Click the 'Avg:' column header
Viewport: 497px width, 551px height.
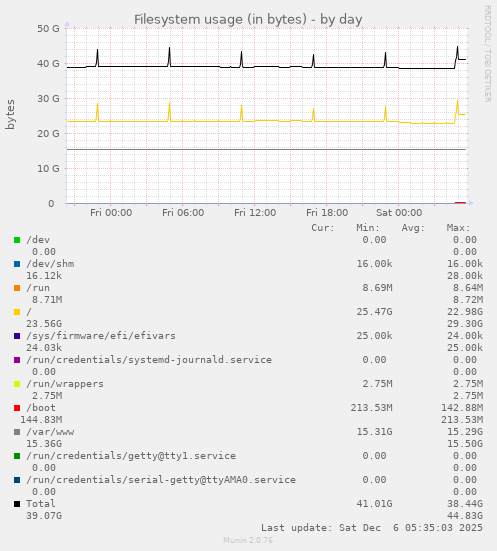click(x=413, y=228)
